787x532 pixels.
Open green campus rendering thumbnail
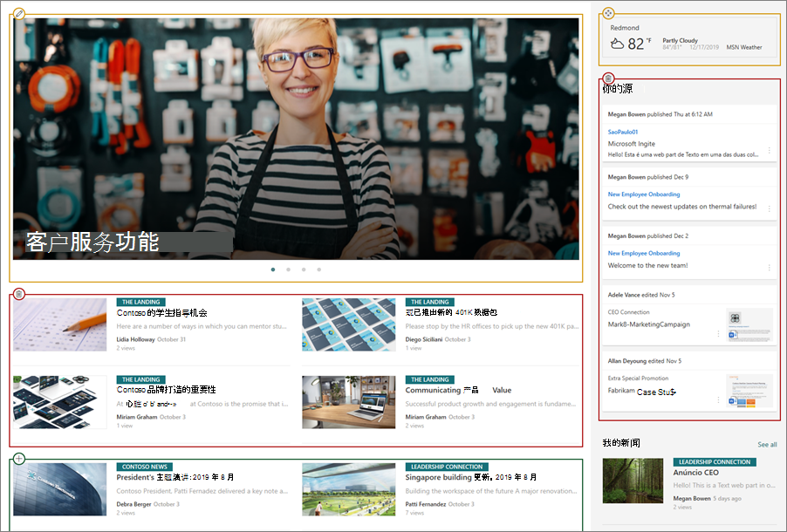(x=348, y=489)
